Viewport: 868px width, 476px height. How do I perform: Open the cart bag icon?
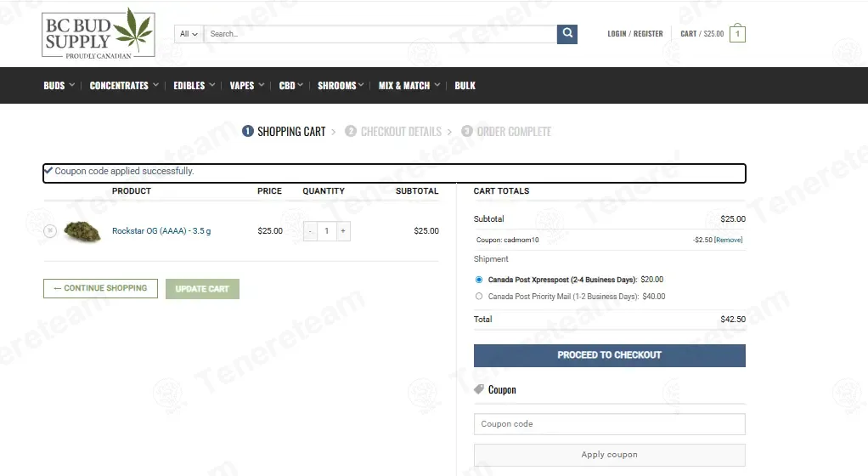tap(737, 33)
